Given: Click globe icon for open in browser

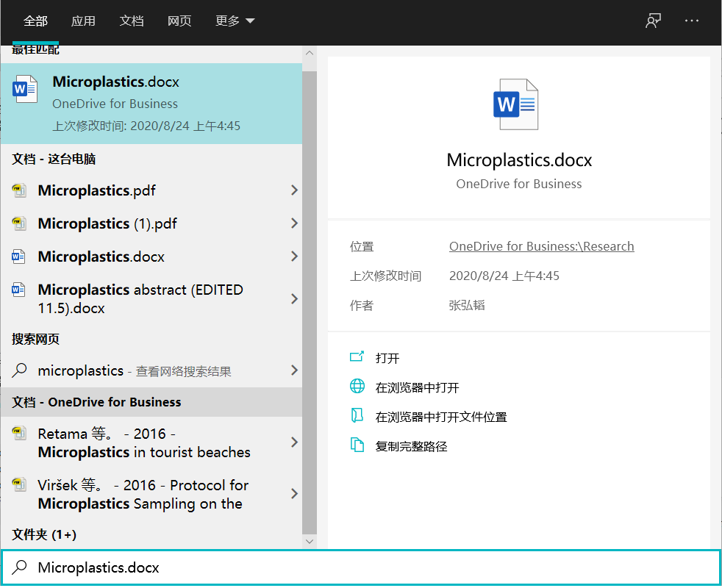Looking at the screenshot, I should 357,387.
